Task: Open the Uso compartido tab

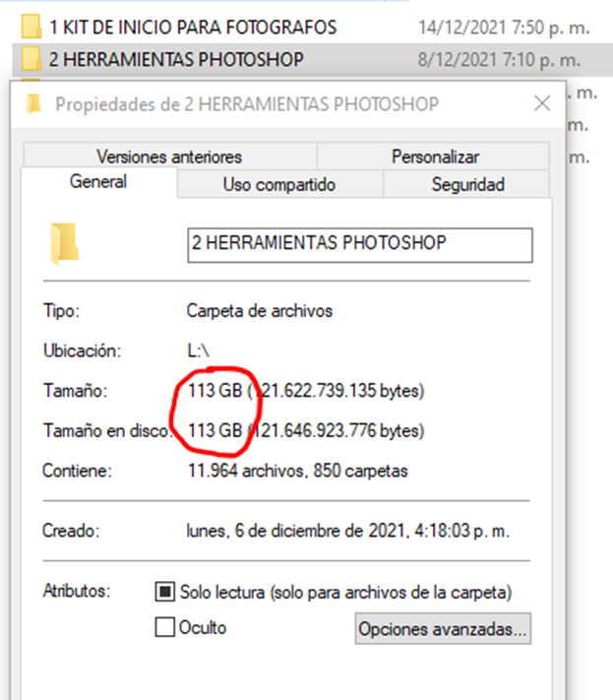Action: click(279, 184)
